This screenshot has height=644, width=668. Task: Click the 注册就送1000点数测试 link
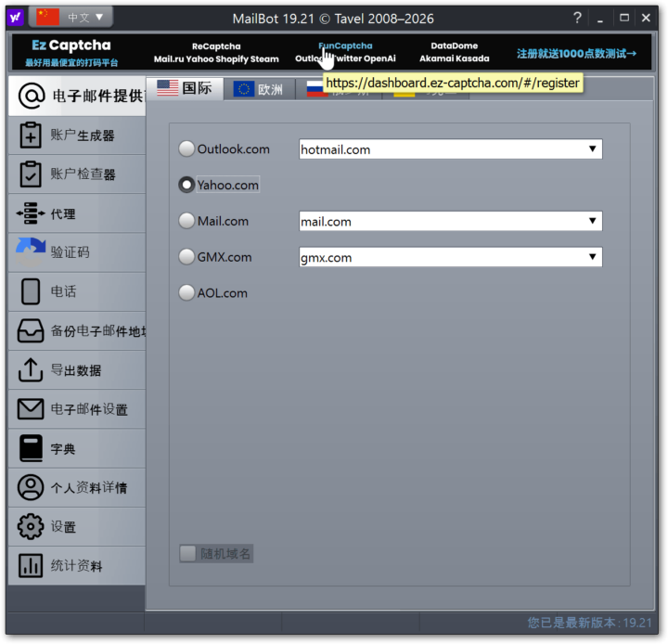[576, 53]
